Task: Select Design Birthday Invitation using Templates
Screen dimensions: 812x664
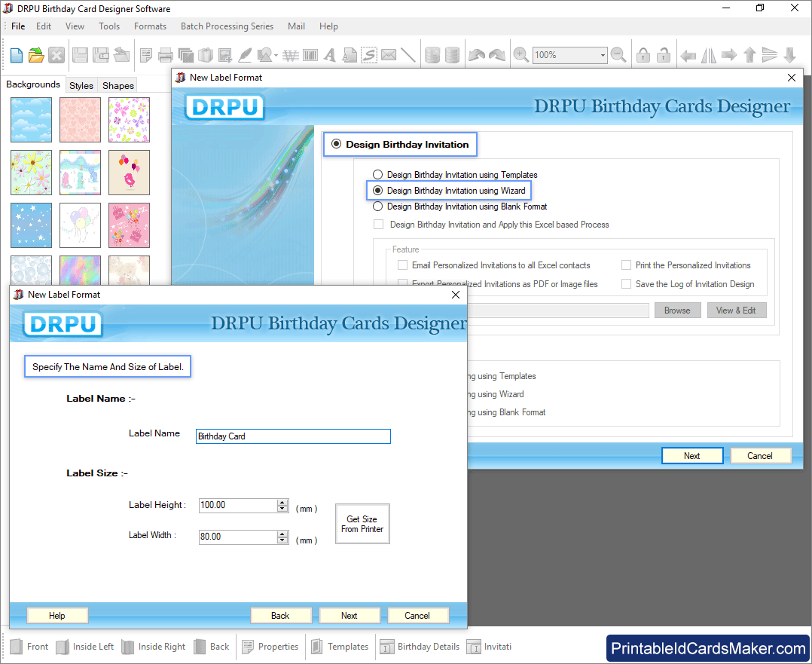Action: (378, 175)
